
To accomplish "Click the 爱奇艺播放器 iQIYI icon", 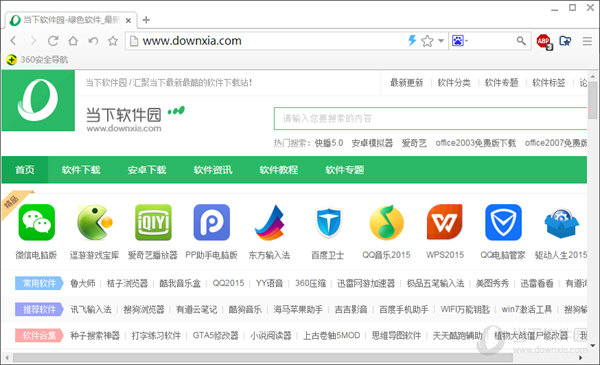I will click(x=153, y=222).
